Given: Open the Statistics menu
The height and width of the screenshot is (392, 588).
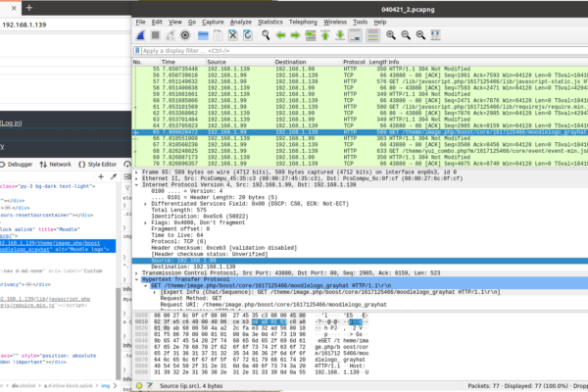Looking at the screenshot, I should click(270, 23).
